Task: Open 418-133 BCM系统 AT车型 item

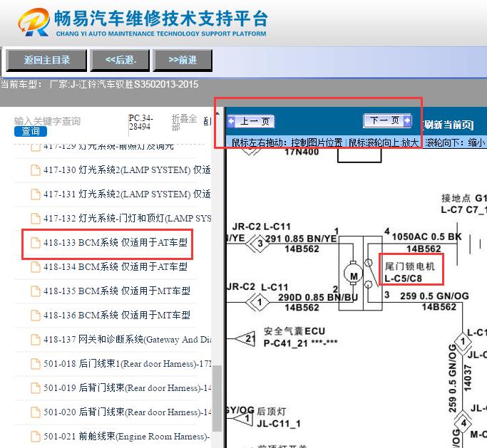Action: coord(116,243)
